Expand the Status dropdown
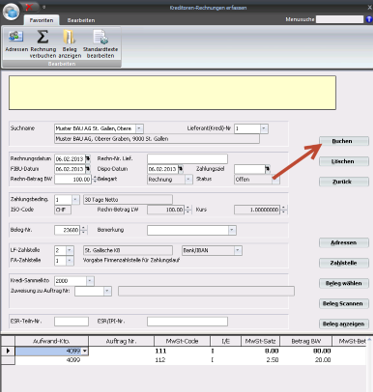This screenshot has width=373, height=392. 276,179
